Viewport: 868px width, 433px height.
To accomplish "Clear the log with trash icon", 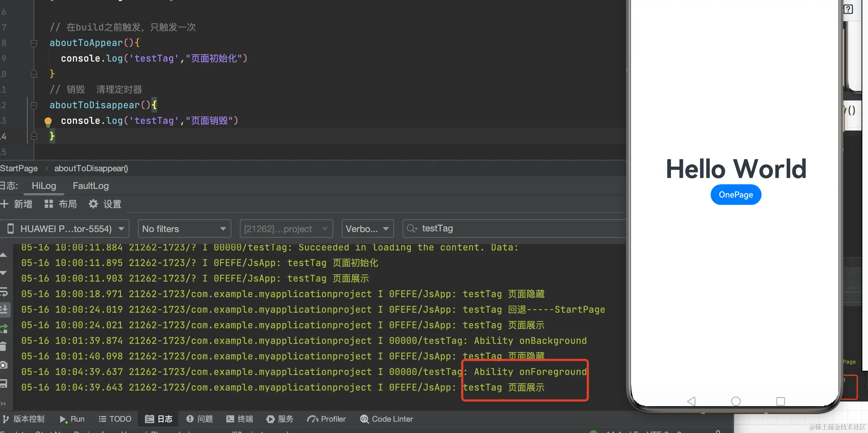I will (4, 346).
